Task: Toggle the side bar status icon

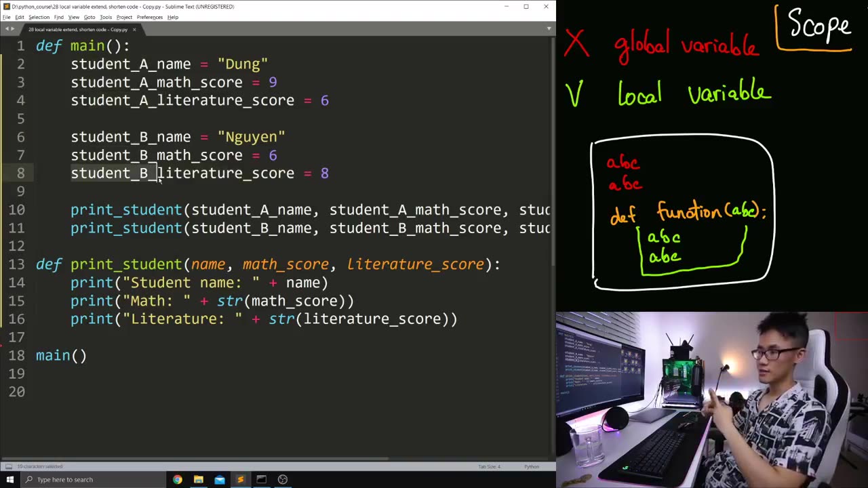Action: (x=8, y=466)
